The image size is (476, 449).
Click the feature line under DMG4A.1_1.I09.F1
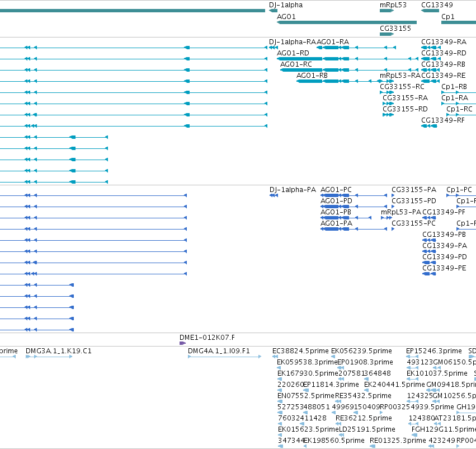coord(225,357)
